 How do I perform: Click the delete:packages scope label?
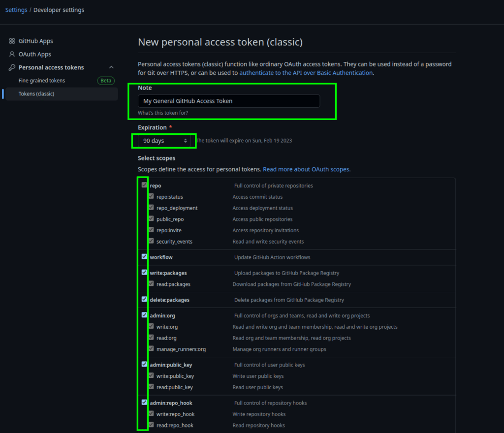point(169,300)
